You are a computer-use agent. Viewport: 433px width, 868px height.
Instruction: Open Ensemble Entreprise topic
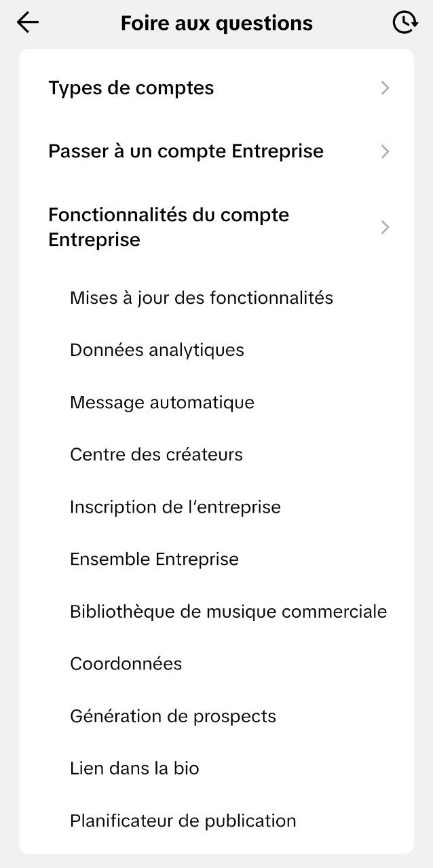pyautogui.click(x=154, y=559)
